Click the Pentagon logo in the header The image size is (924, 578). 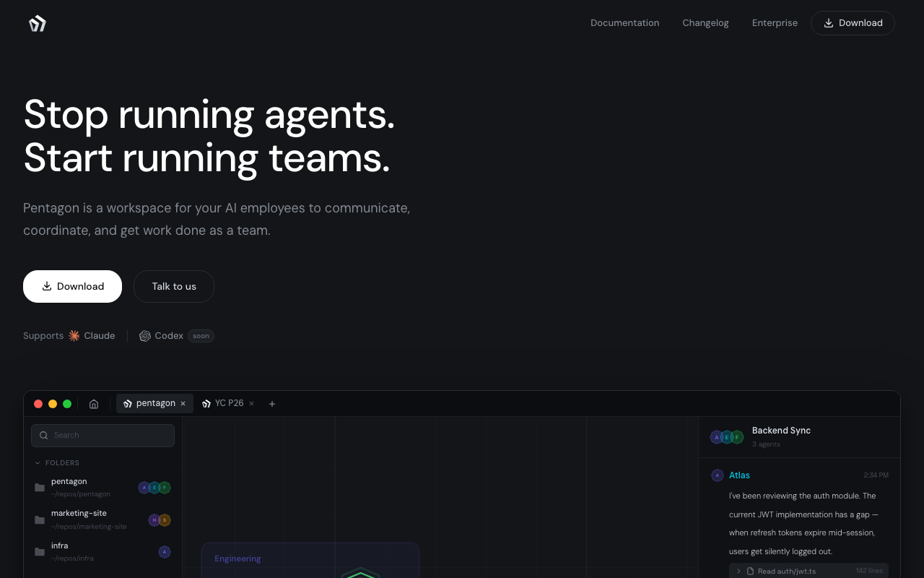point(38,23)
